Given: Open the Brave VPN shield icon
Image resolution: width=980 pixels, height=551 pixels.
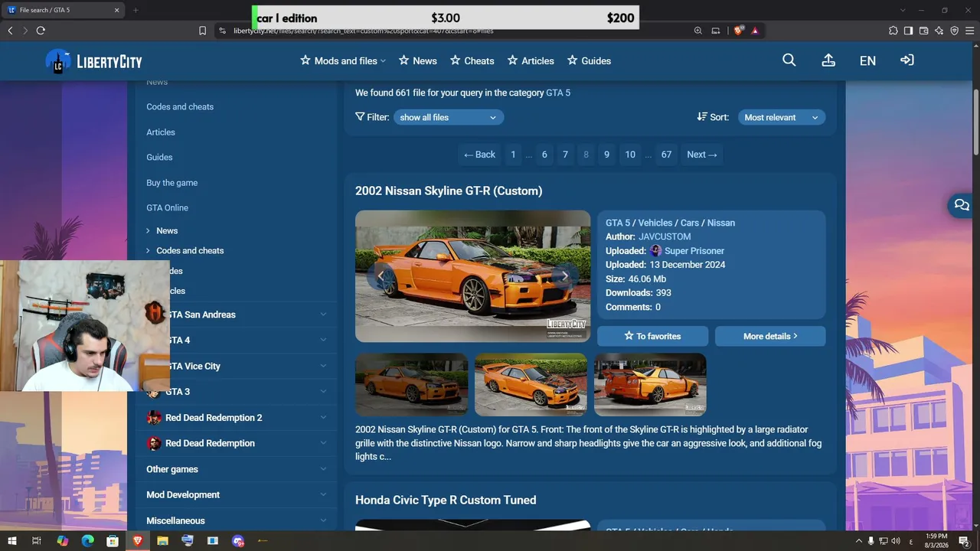Looking at the screenshot, I should point(954,31).
